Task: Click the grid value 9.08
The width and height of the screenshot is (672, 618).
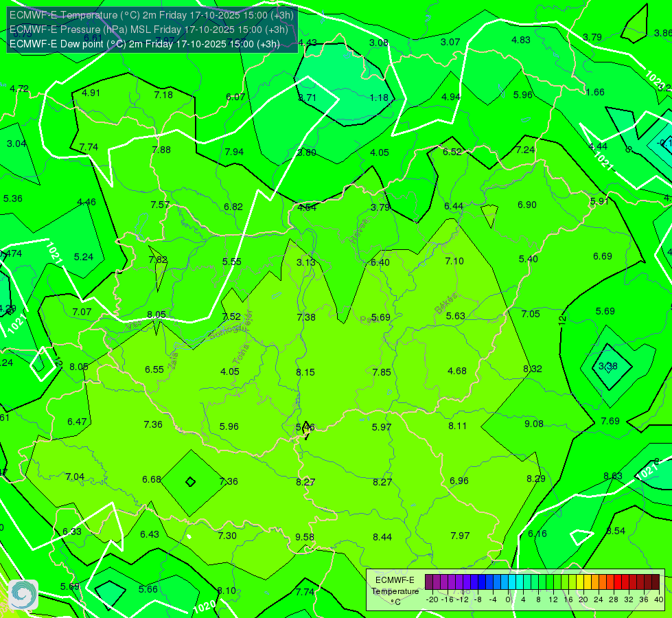Action: tap(534, 424)
